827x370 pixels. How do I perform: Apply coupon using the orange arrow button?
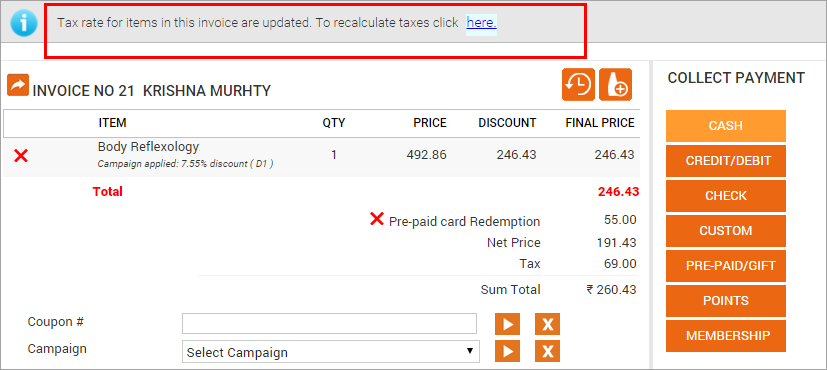[507, 324]
